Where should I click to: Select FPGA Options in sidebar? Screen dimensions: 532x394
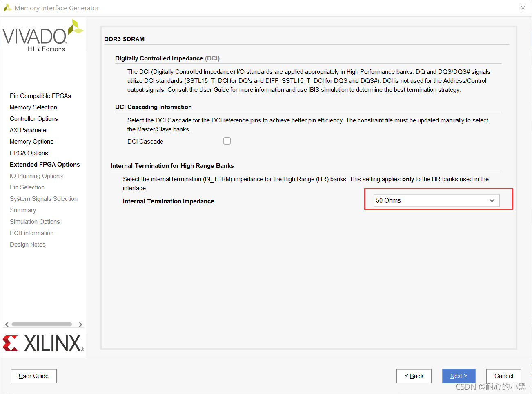click(29, 153)
